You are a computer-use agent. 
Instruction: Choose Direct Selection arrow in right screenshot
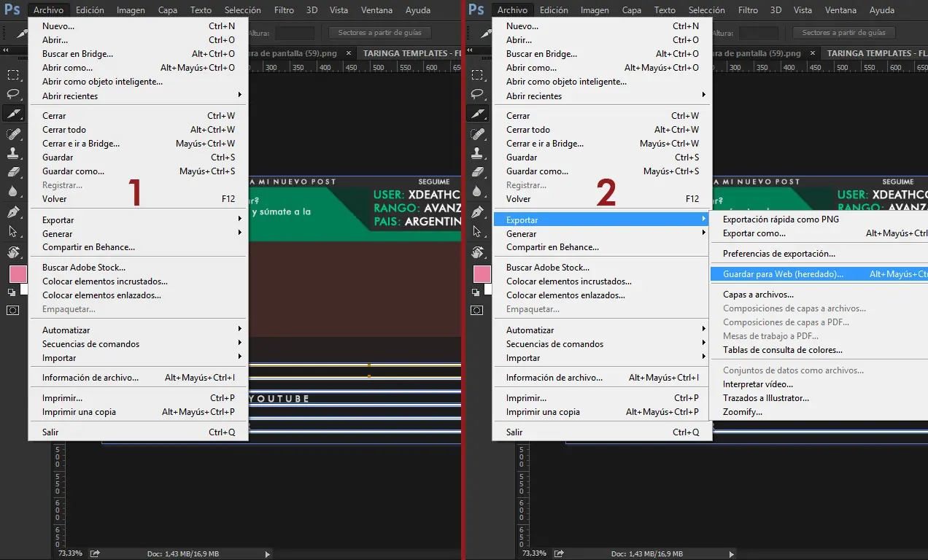[x=477, y=231]
